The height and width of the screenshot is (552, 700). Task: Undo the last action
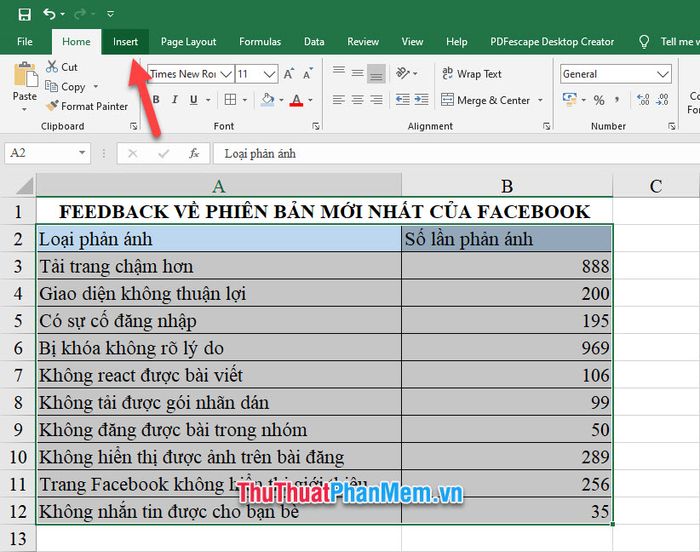pos(49,14)
